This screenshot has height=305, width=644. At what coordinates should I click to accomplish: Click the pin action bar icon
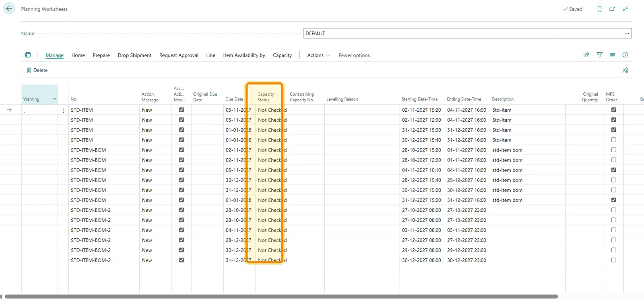click(625, 70)
